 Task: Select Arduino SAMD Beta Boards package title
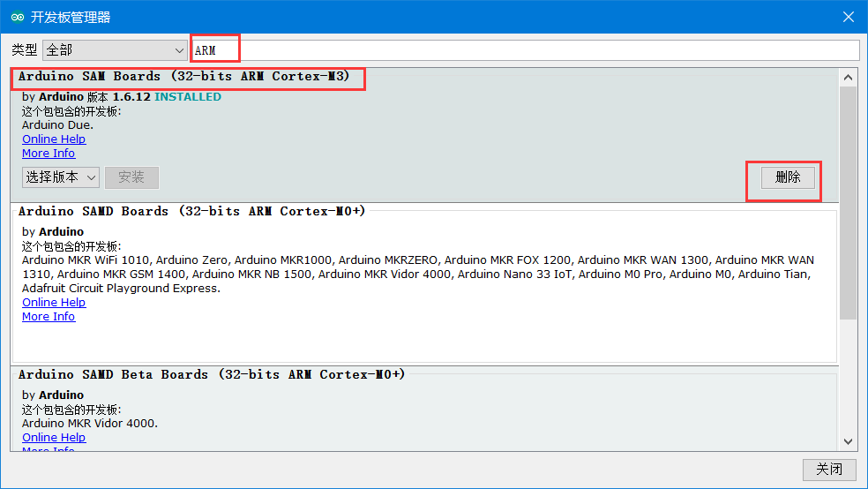tap(212, 375)
